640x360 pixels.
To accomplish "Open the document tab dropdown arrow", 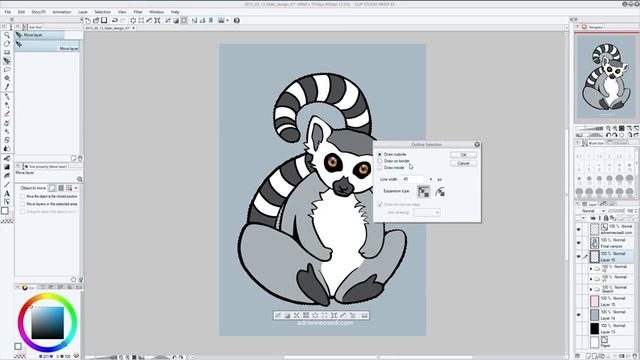I will (133, 28).
